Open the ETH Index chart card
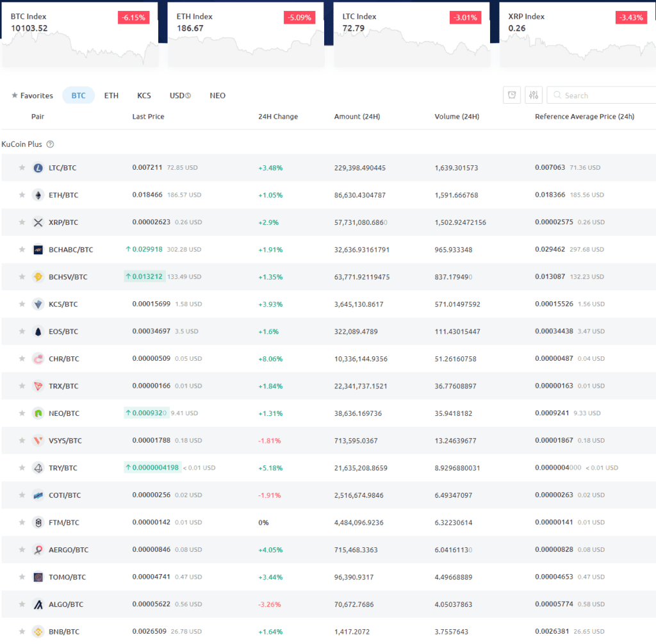 coord(246,35)
